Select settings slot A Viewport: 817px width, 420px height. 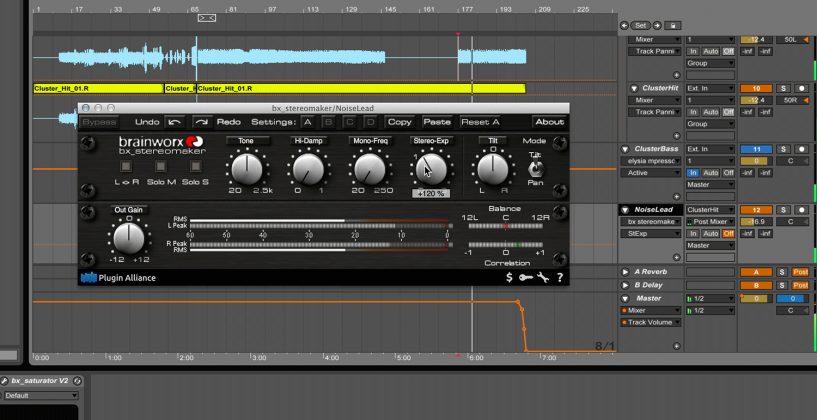pyautogui.click(x=308, y=122)
